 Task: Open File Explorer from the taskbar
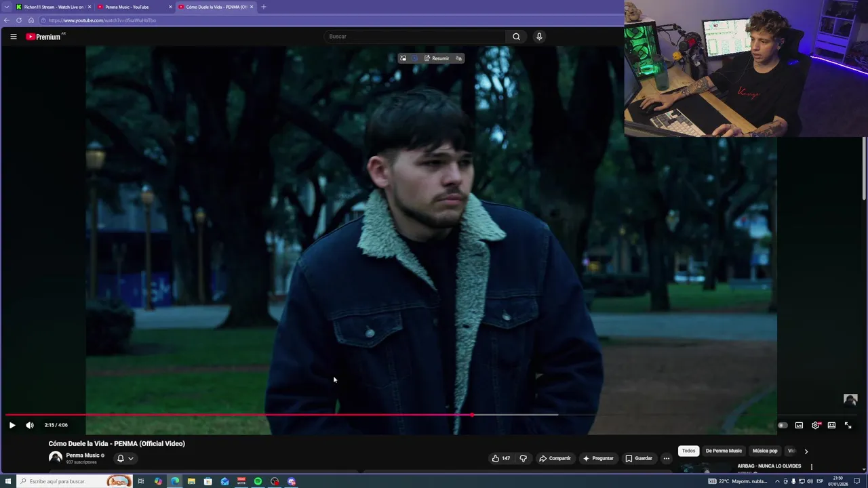[191, 481]
